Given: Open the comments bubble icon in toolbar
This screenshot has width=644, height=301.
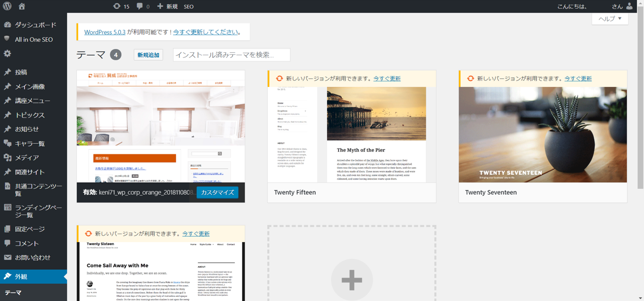Looking at the screenshot, I should click(143, 7).
